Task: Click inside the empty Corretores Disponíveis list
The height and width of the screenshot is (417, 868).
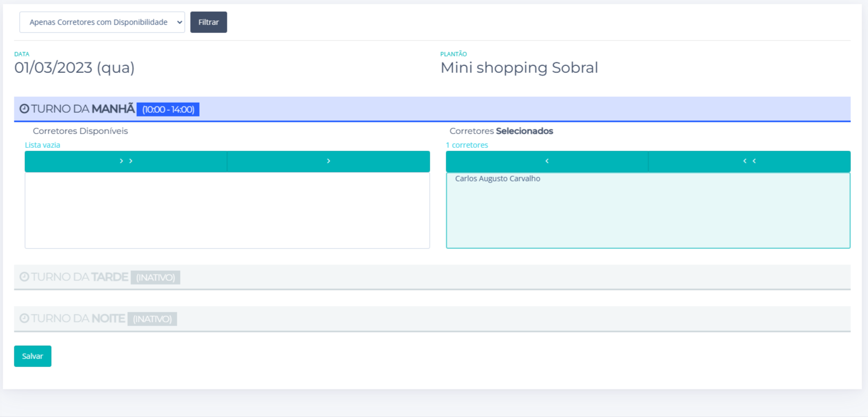Action: (x=227, y=211)
